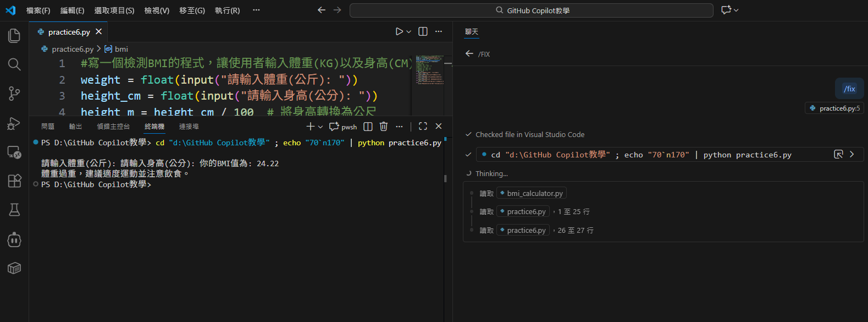Image resolution: width=868 pixels, height=322 pixels.
Task: Expand new terminal launch profile dropdown
Action: [x=320, y=127]
